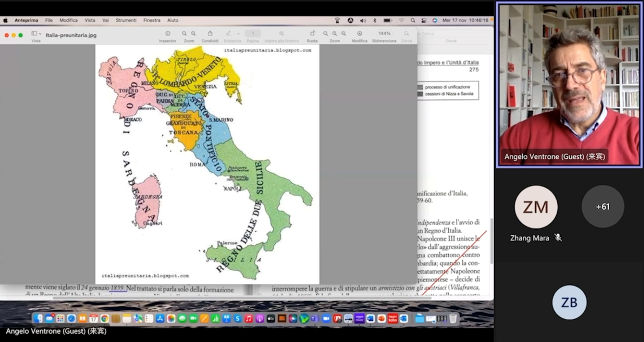Zoom out using the left Zoom group
Image resolution: width=644 pixels, height=342 pixels.
tap(184, 34)
